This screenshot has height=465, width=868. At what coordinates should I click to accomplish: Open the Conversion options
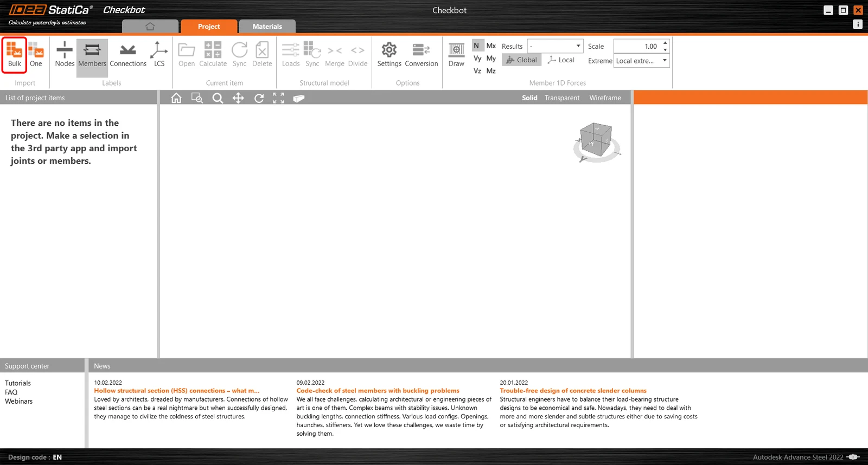pyautogui.click(x=422, y=55)
